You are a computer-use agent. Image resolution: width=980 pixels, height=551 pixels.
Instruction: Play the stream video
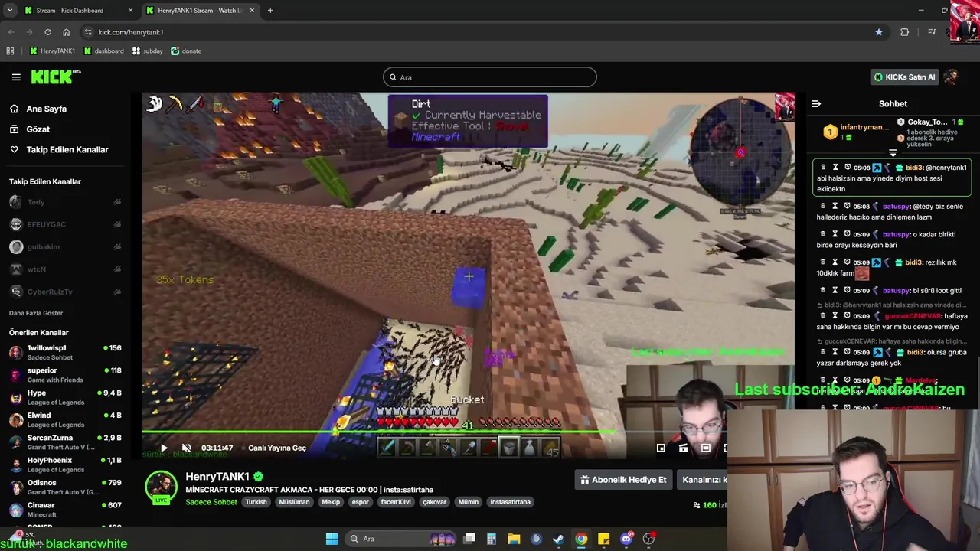point(163,448)
